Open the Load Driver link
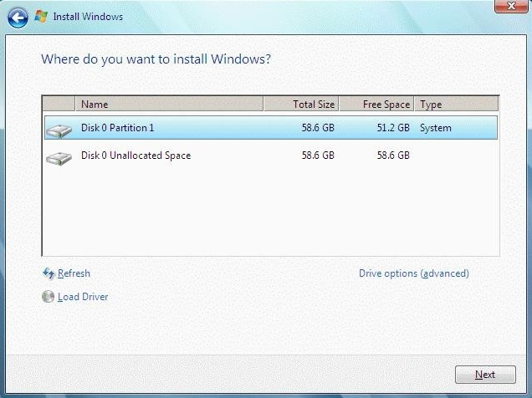This screenshot has width=532, height=398. [x=83, y=297]
